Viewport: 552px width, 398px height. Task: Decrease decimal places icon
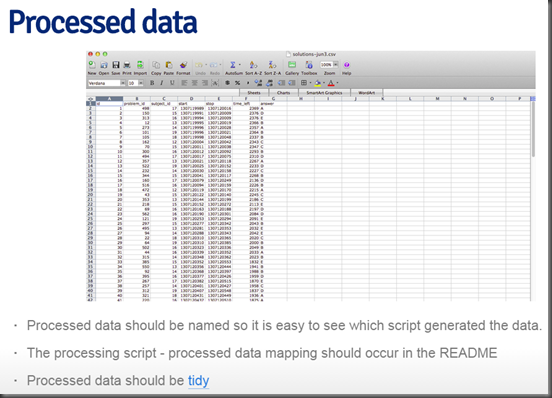(x=270, y=83)
